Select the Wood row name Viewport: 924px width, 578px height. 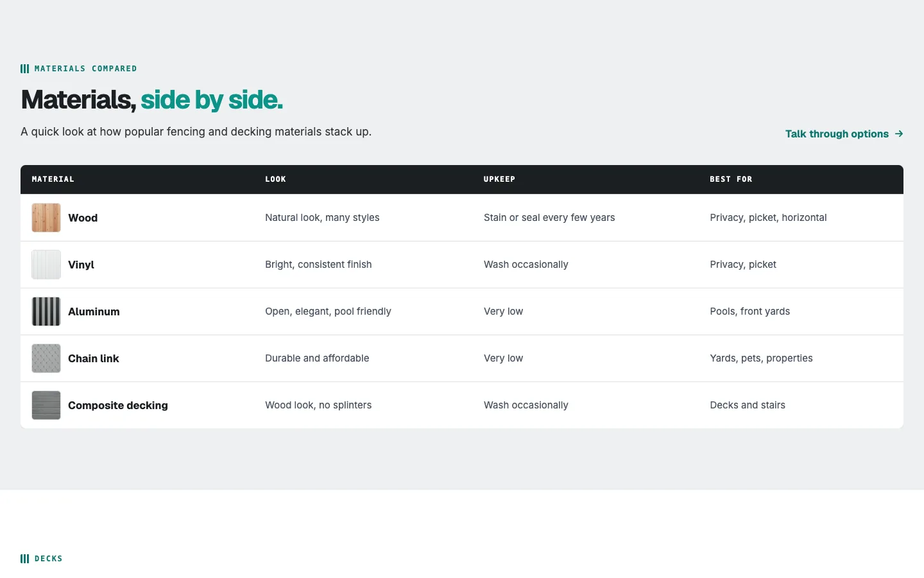pyautogui.click(x=83, y=218)
